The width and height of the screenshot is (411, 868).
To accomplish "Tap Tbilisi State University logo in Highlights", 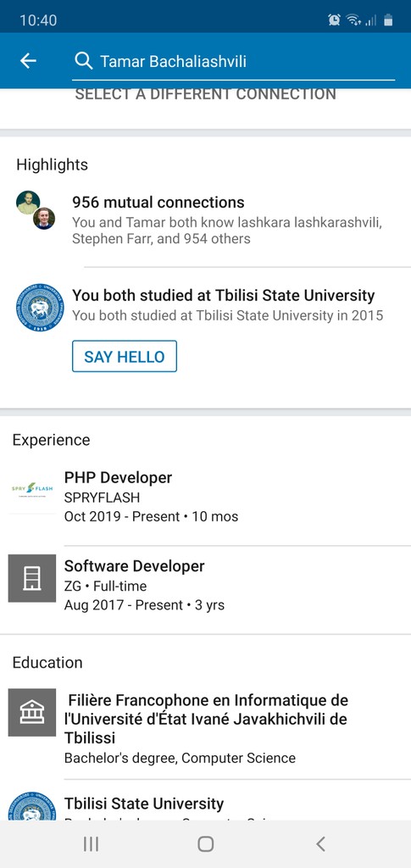I will tap(40, 308).
